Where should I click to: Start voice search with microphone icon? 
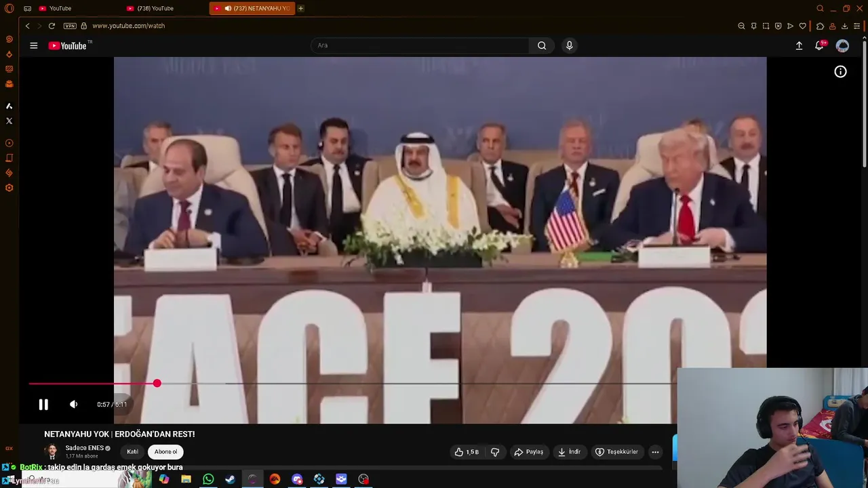click(569, 45)
